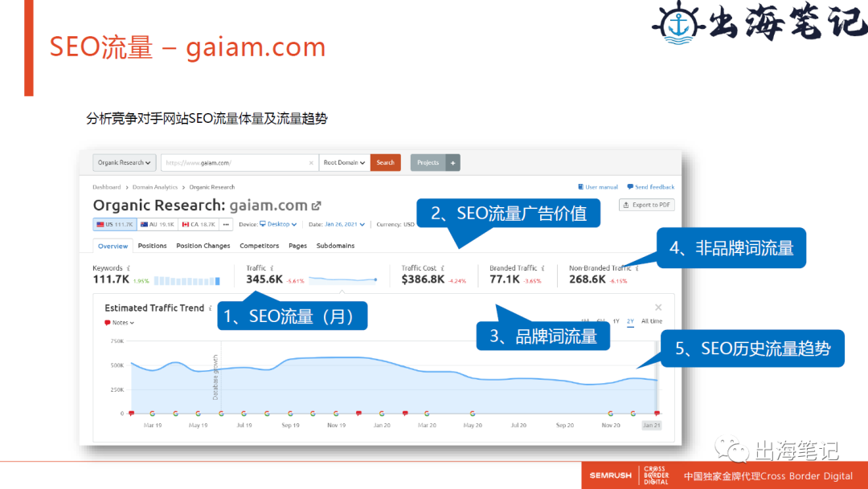Image resolution: width=868 pixels, height=489 pixels.
Task: Select the 2Y time range
Action: [x=630, y=321]
